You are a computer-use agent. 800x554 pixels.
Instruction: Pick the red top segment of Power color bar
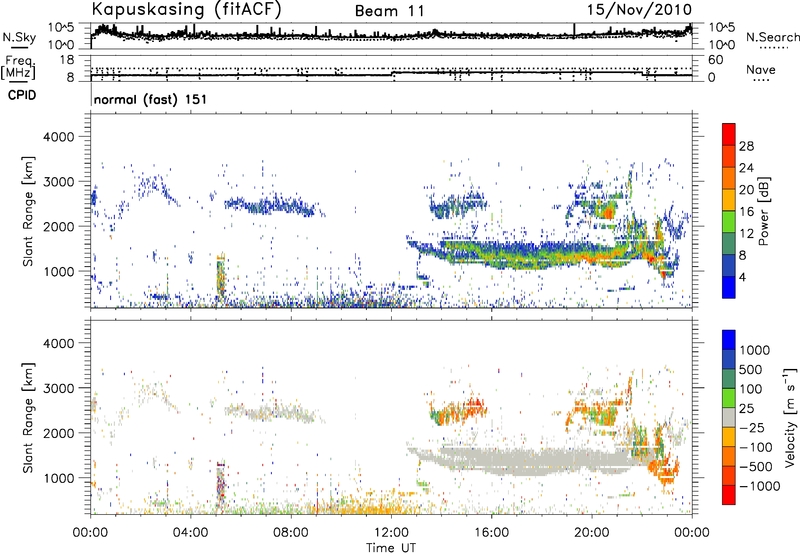(729, 134)
